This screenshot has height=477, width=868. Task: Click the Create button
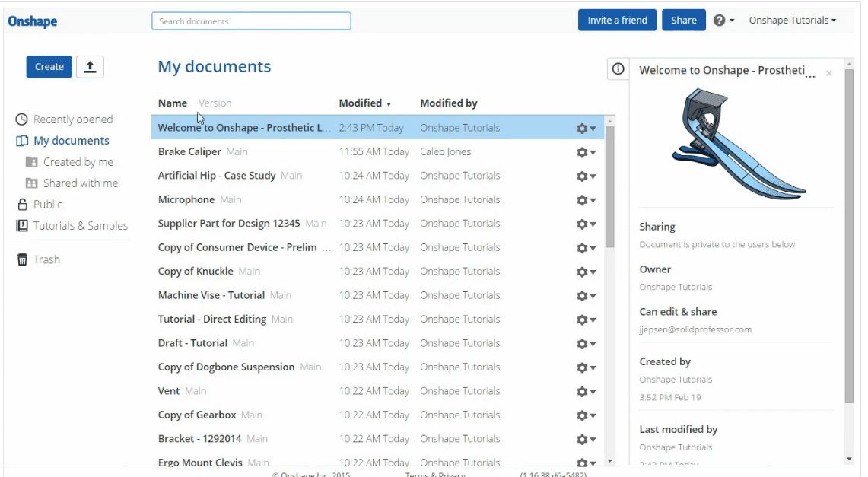(49, 67)
